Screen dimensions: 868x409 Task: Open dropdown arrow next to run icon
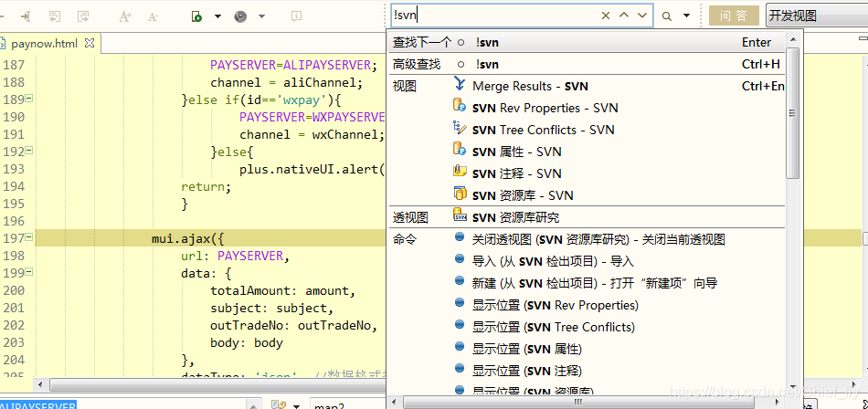[x=217, y=16]
